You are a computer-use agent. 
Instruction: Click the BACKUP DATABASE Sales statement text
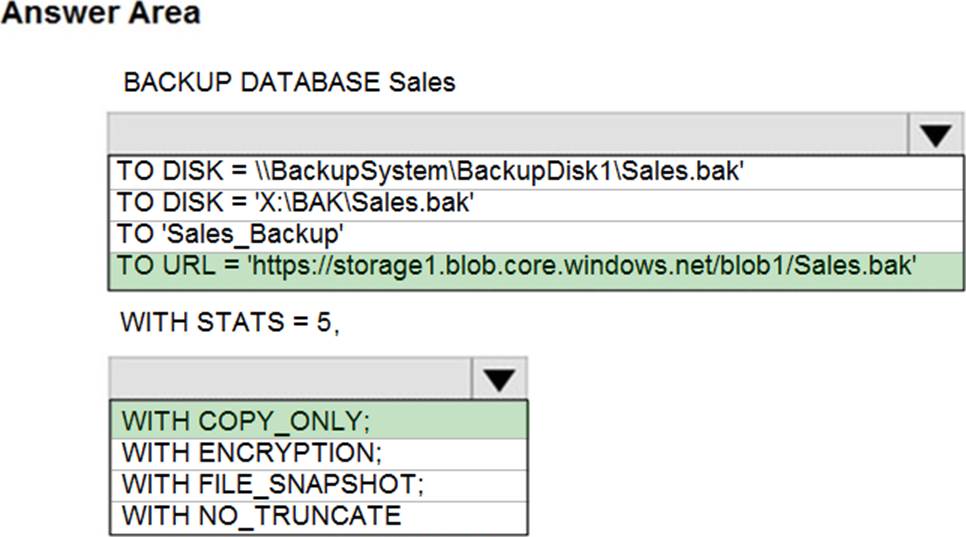point(289,82)
